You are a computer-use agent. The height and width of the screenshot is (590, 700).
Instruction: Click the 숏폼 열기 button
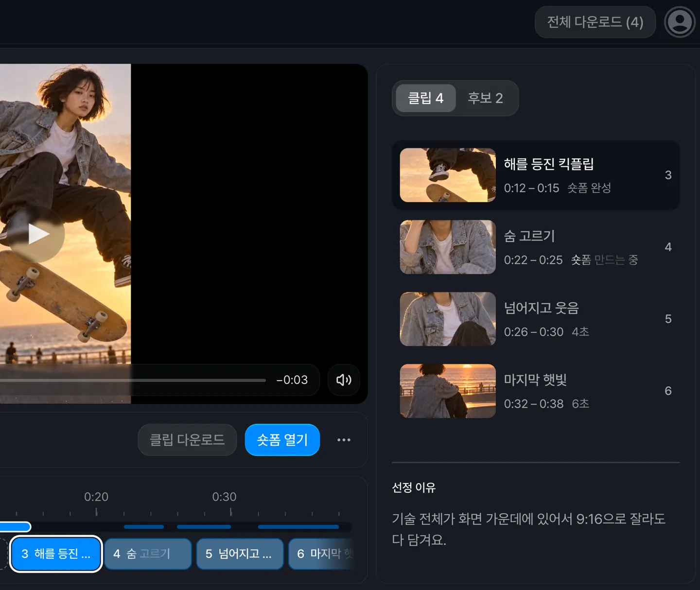282,440
